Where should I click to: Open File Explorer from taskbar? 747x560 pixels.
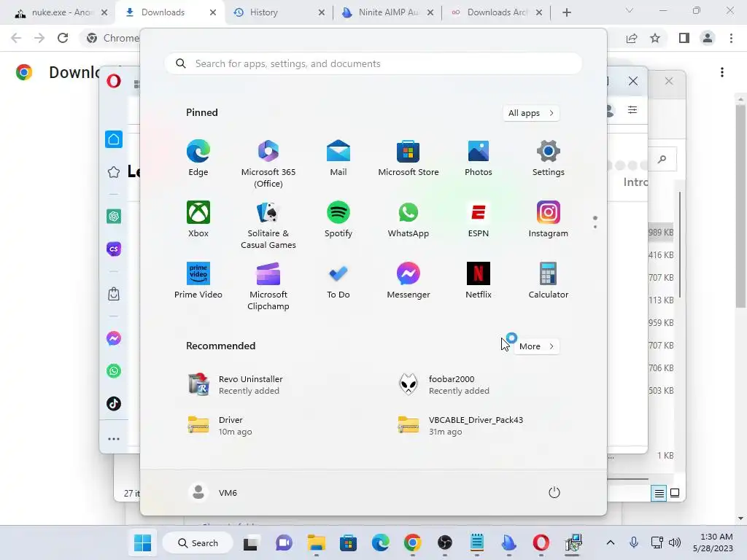pos(317,542)
